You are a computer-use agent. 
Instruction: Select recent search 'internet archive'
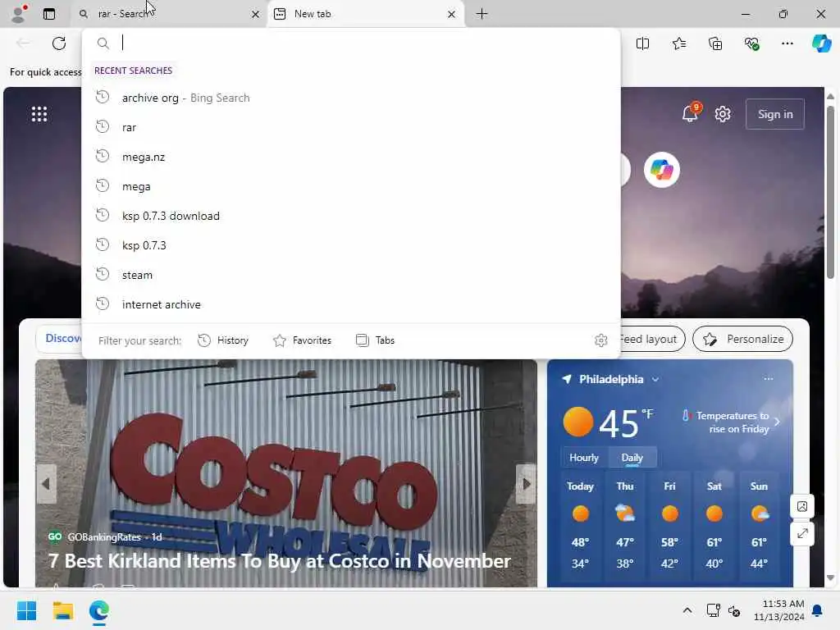(x=351, y=304)
